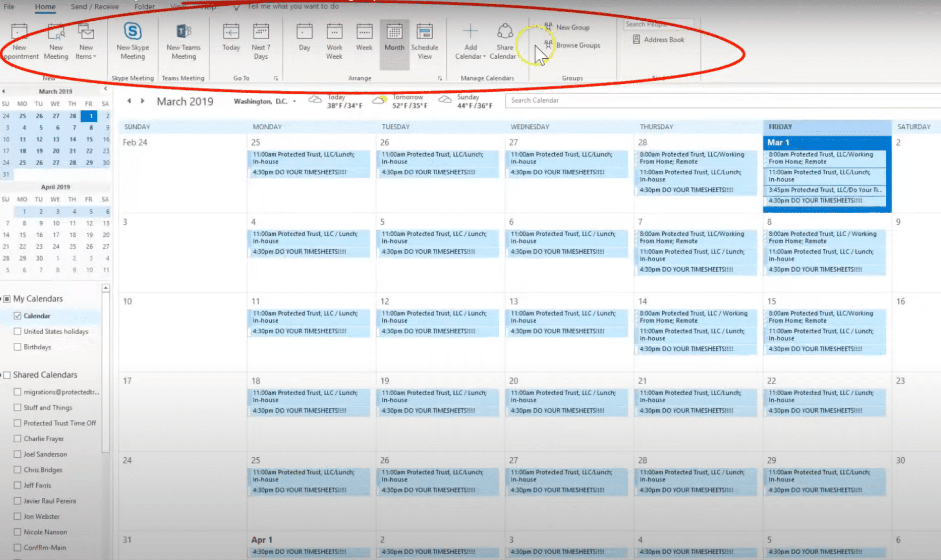Create a New Appointment
The height and width of the screenshot is (560, 941).
(19, 42)
